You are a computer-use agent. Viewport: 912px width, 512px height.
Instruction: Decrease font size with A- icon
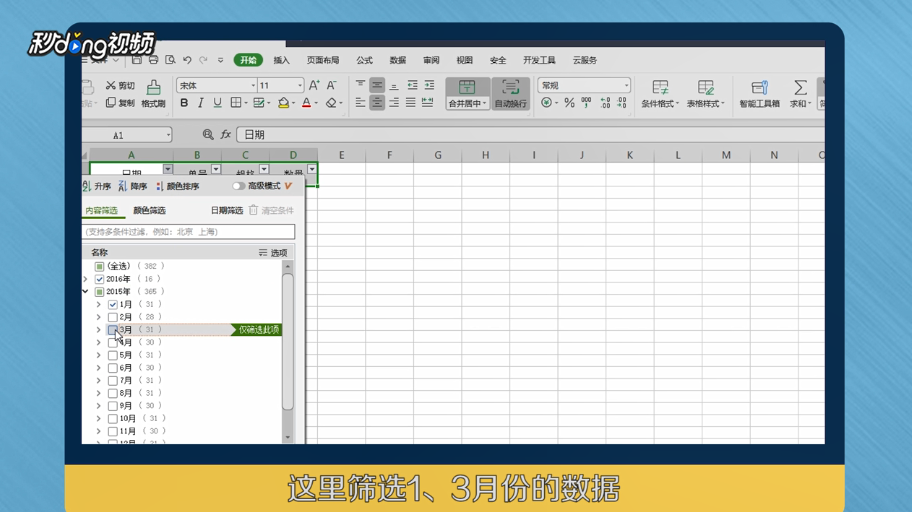tap(332, 86)
